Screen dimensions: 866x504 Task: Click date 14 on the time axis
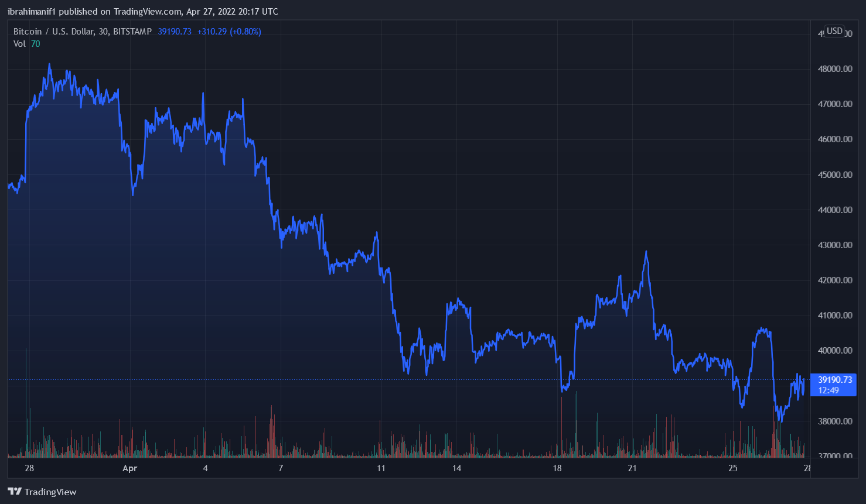tap(456, 468)
